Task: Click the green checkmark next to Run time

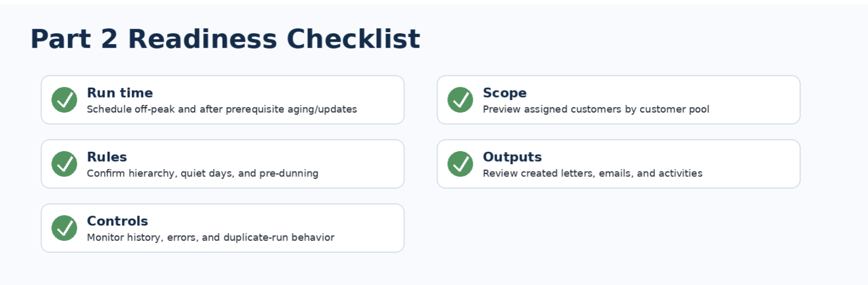Action: (x=64, y=100)
